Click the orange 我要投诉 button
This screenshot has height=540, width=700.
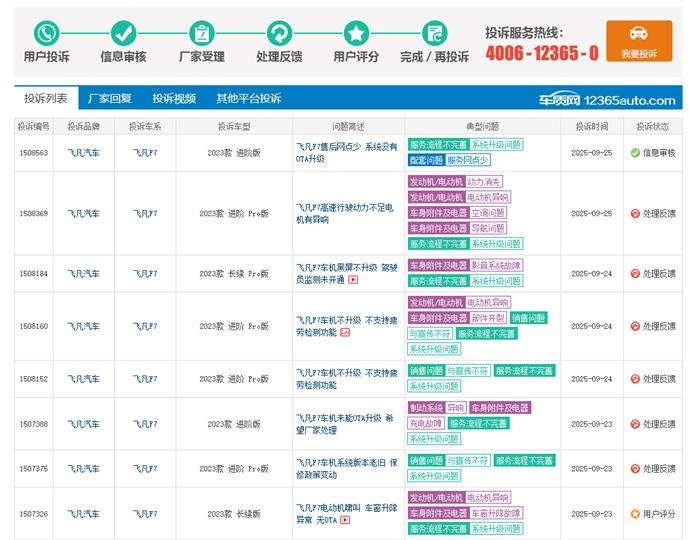pyautogui.click(x=639, y=42)
